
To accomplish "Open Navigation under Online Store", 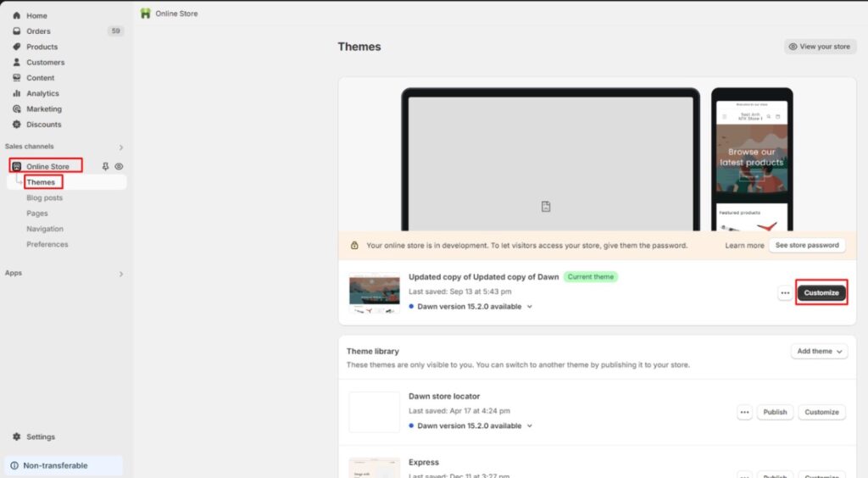I will [45, 229].
